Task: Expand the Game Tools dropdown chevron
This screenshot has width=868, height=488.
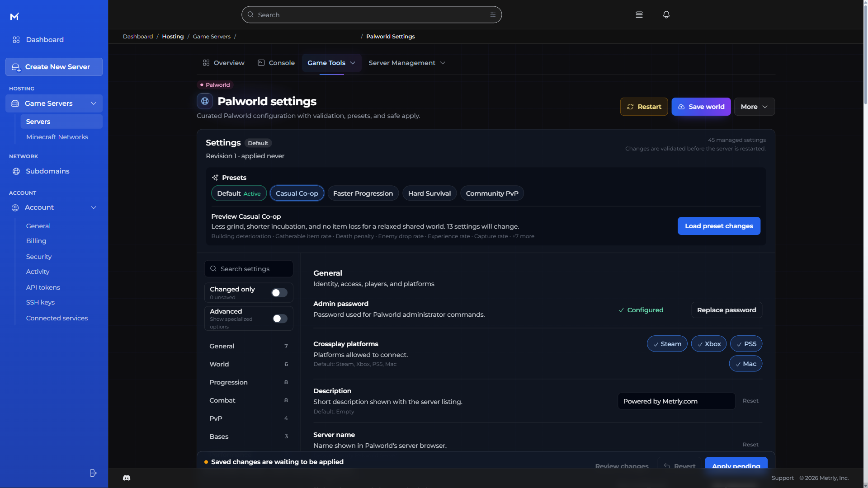Action: click(x=353, y=63)
